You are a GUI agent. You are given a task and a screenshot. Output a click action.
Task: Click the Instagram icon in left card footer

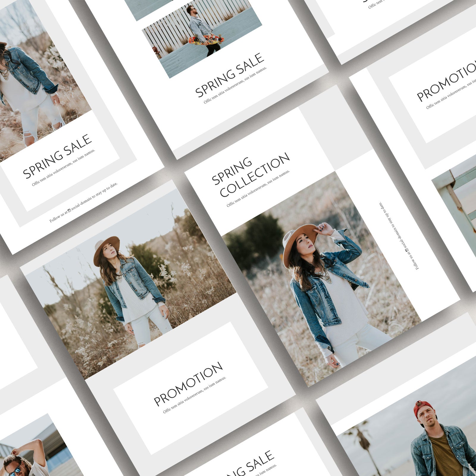tap(69, 210)
